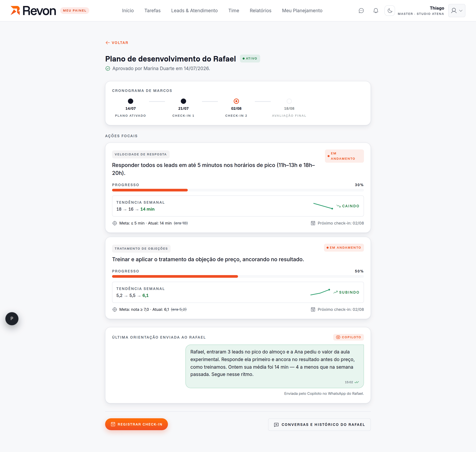Click the target icon beside Meta ≤ 5 min
This screenshot has height=452, width=476.
click(115, 223)
